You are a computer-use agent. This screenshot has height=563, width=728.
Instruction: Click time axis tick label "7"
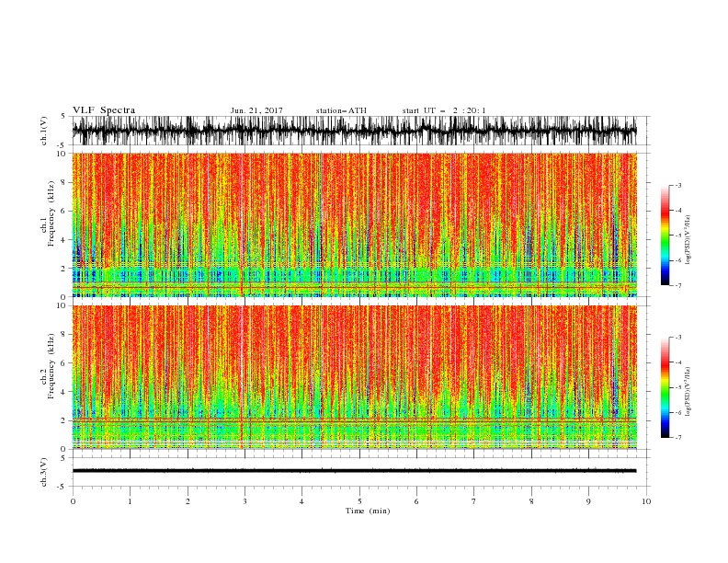(474, 501)
